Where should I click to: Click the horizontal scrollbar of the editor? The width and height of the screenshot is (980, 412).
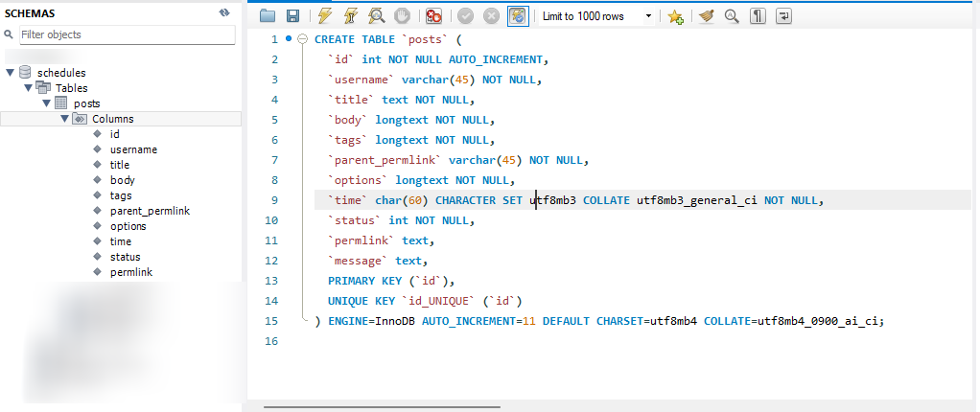coord(382,407)
